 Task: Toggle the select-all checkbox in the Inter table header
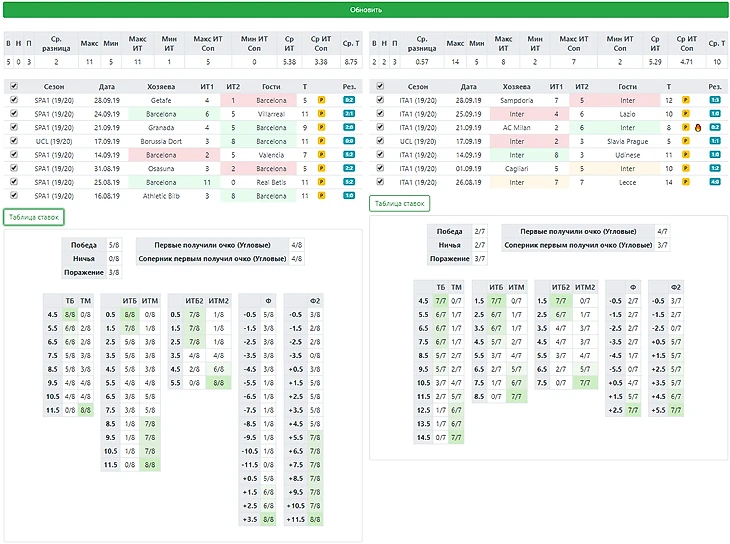[x=378, y=87]
